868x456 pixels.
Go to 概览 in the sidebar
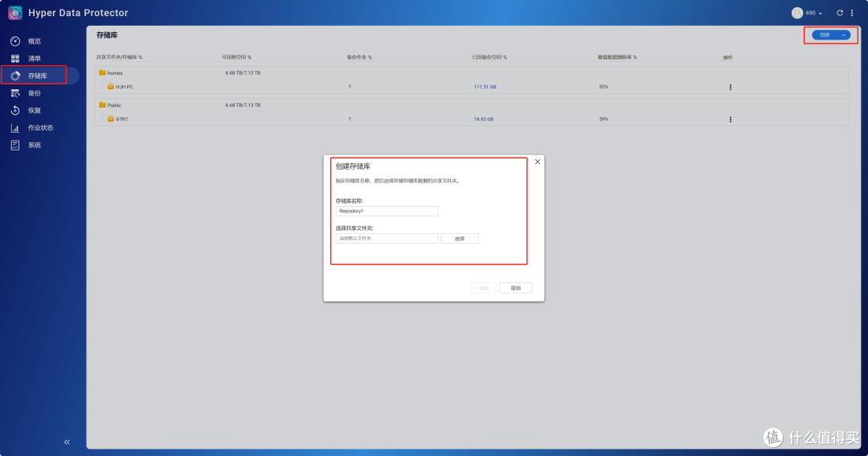(35, 42)
